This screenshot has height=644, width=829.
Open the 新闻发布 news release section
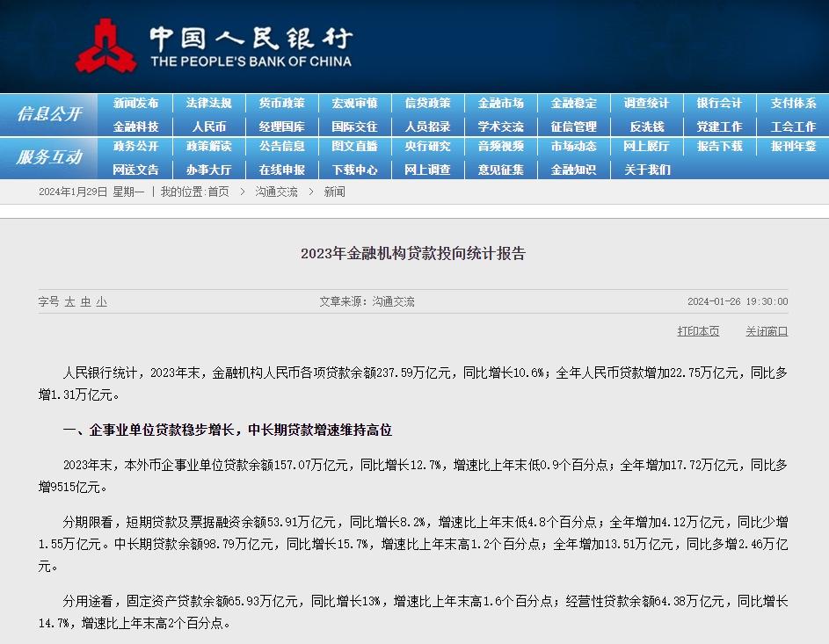pyautogui.click(x=136, y=103)
